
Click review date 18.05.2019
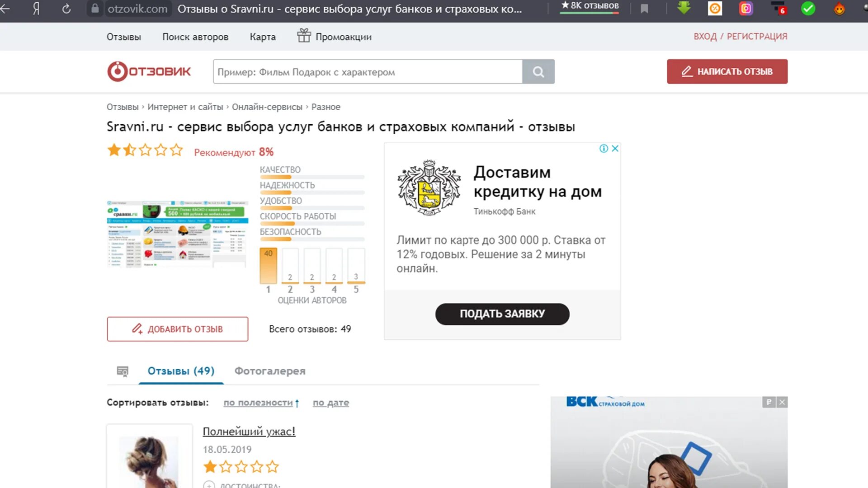click(227, 450)
